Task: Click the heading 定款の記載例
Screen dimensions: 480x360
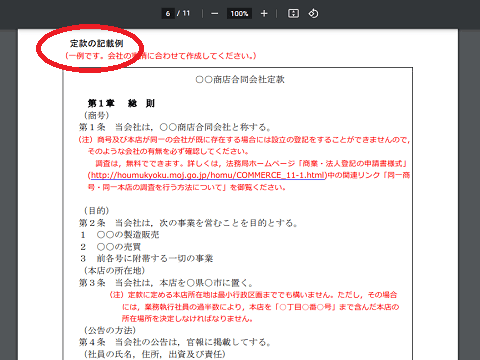Action: tap(97, 43)
